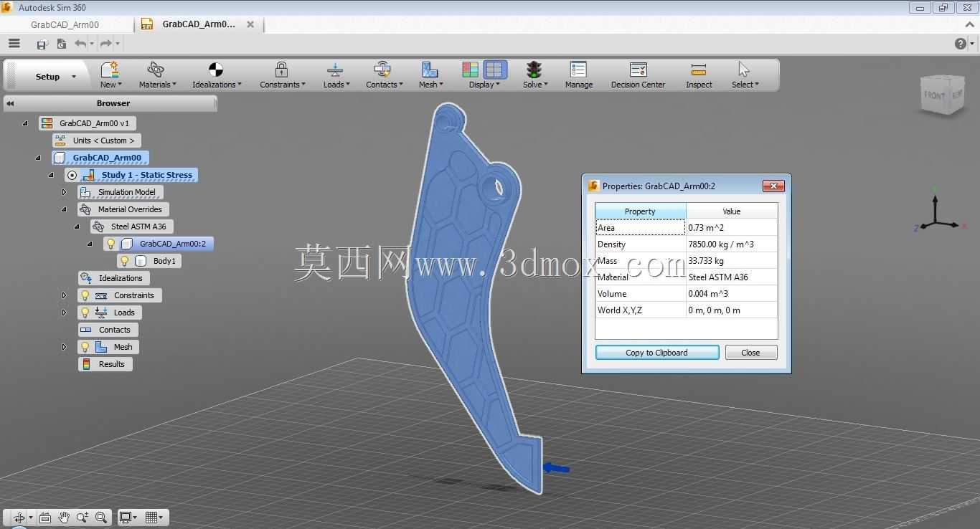The width and height of the screenshot is (980, 529).
Task: Click Close button in Properties dialog
Action: coord(751,353)
